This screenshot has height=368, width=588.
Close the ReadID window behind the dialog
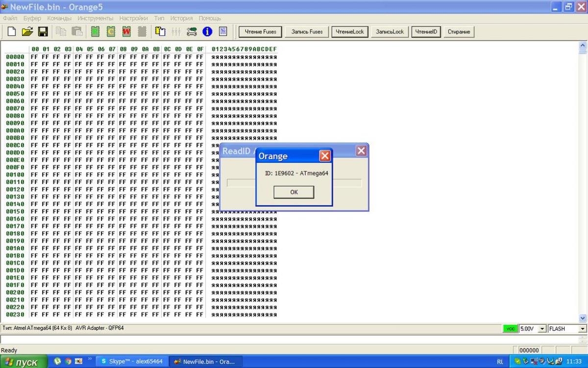361,151
